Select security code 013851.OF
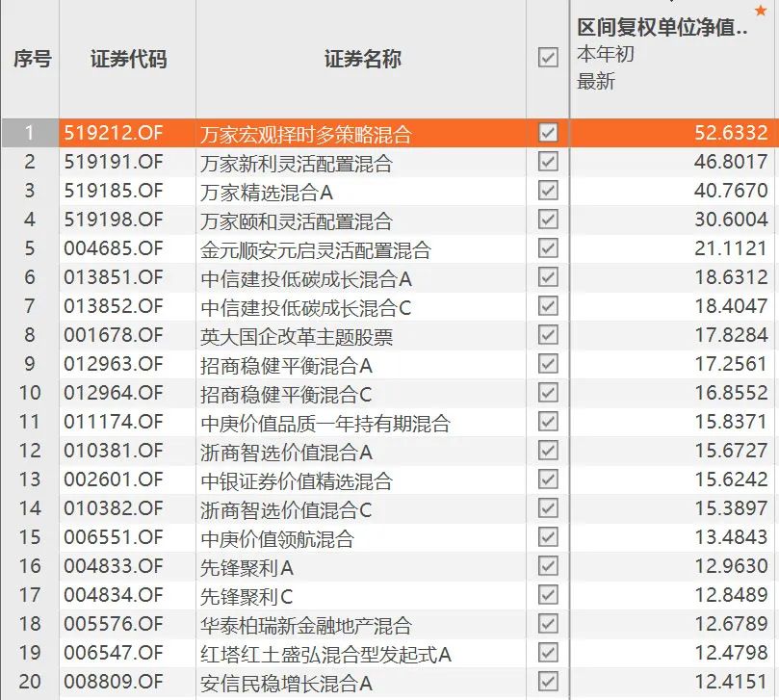Viewport: 779px width, 700px height. pos(114,276)
